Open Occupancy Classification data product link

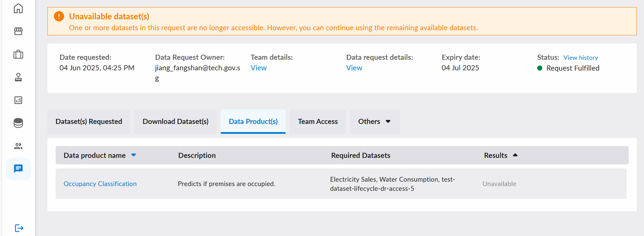(x=100, y=184)
